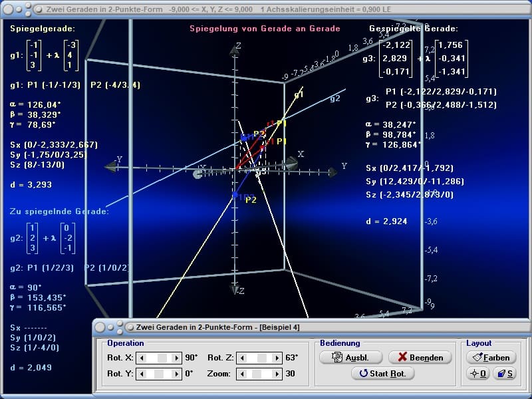Click the O origin layout button
Viewport: 532px width, 399px height.
pyautogui.click(x=478, y=374)
